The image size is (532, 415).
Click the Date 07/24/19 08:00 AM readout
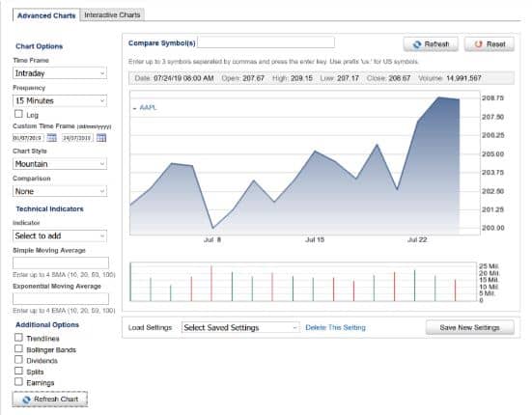point(175,78)
